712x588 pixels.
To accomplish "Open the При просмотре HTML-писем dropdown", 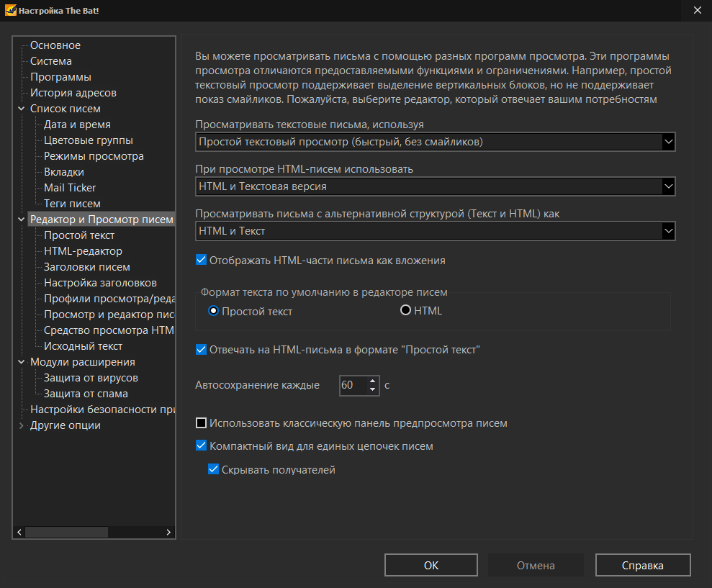I will pos(668,187).
